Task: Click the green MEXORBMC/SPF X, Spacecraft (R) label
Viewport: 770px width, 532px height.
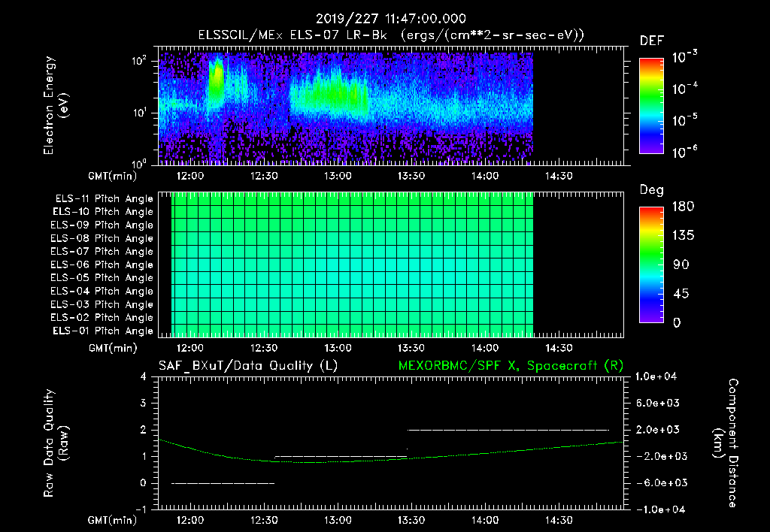Action: [511, 366]
